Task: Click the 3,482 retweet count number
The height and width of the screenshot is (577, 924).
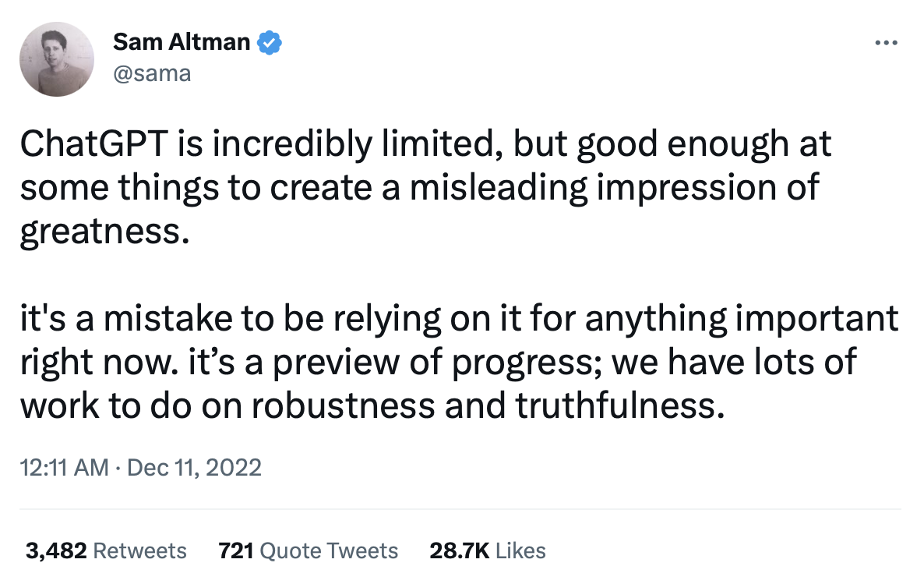Action: [x=56, y=550]
